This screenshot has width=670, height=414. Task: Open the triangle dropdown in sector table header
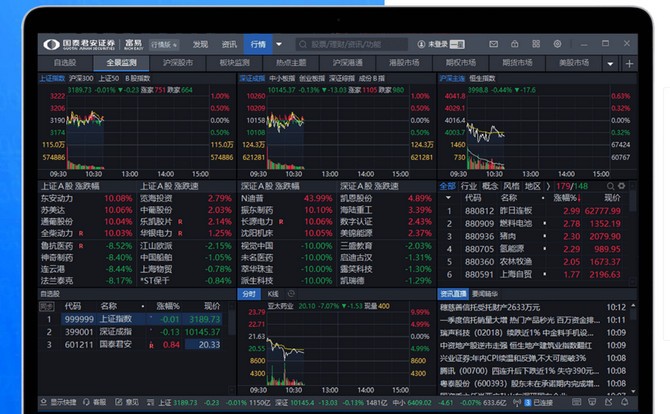click(448, 198)
